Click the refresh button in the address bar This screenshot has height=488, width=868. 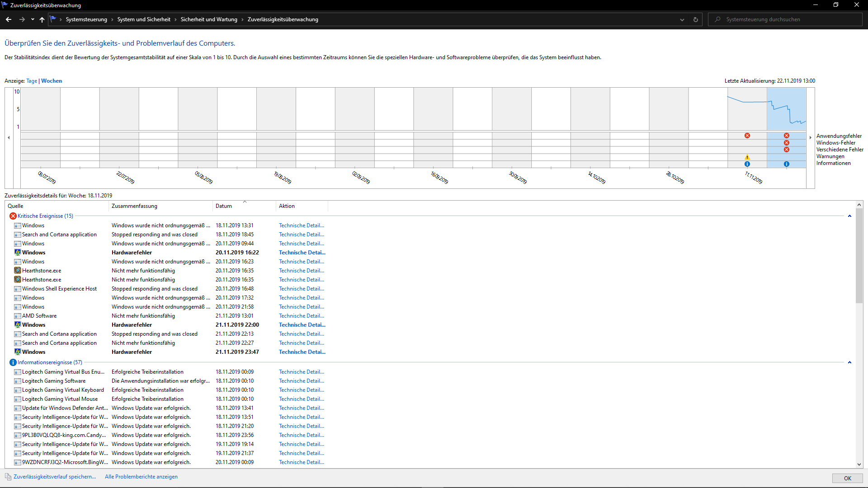pos(696,19)
